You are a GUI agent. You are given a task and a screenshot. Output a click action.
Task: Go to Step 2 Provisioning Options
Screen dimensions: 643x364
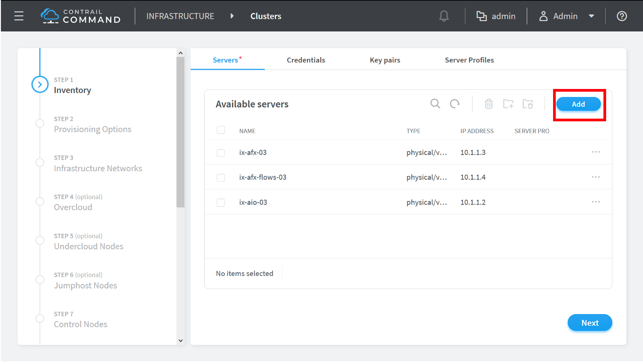[93, 125]
